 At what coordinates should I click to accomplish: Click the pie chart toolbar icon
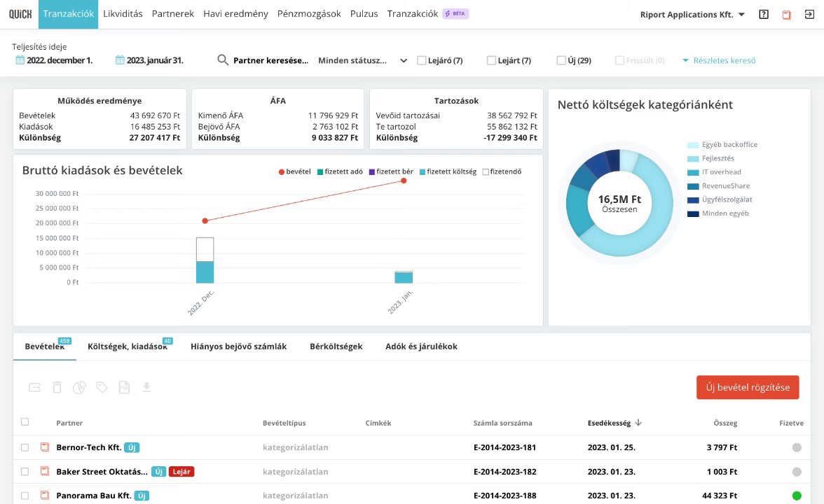point(79,388)
